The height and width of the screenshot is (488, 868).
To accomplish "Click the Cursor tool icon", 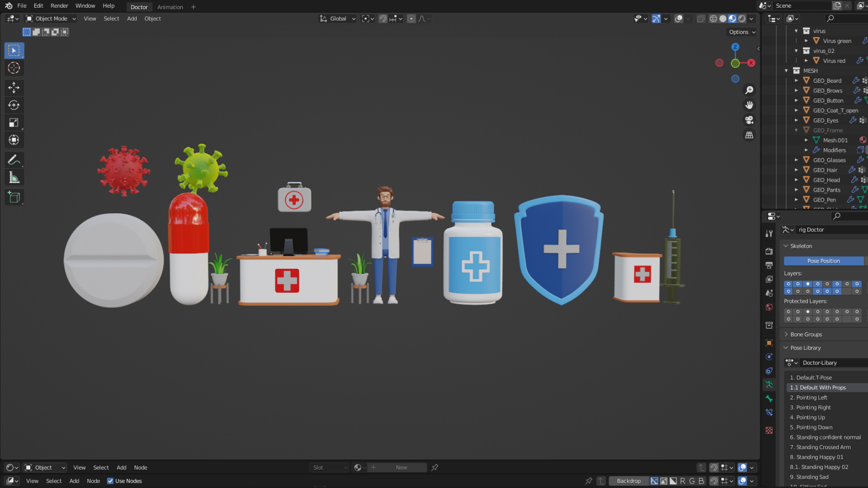I will pos(14,68).
